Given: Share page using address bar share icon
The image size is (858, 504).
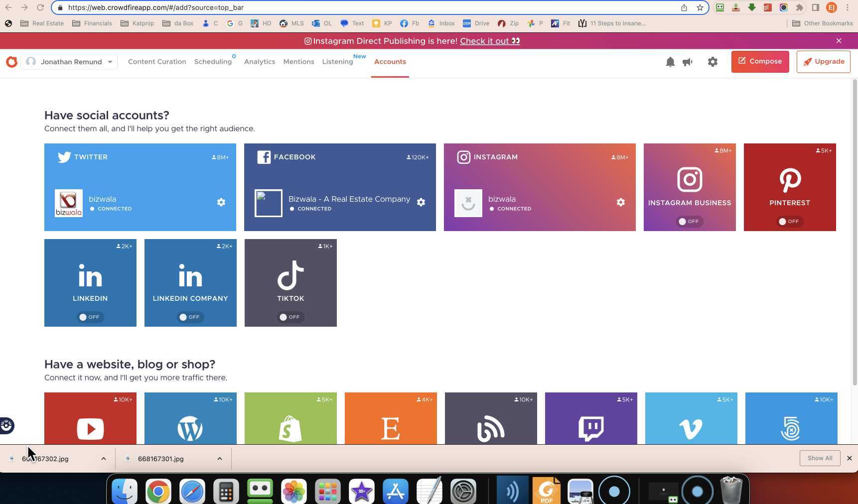Looking at the screenshot, I should click(684, 7).
